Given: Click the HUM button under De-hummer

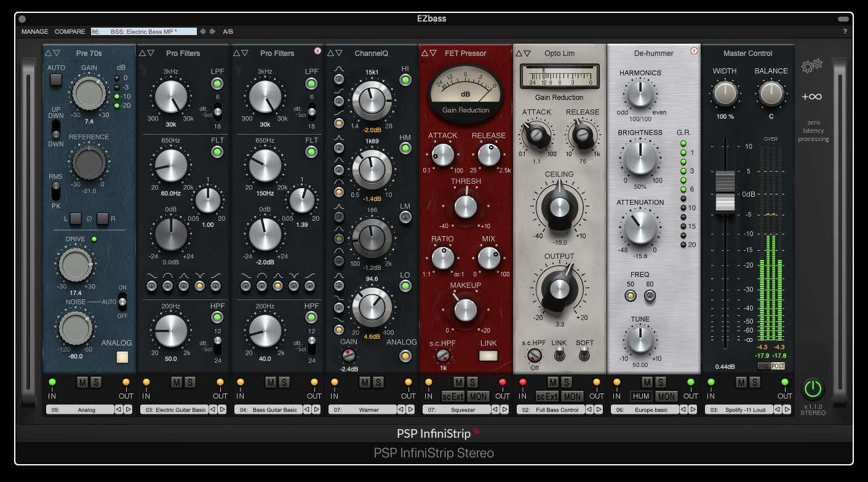Looking at the screenshot, I should pos(641,397).
